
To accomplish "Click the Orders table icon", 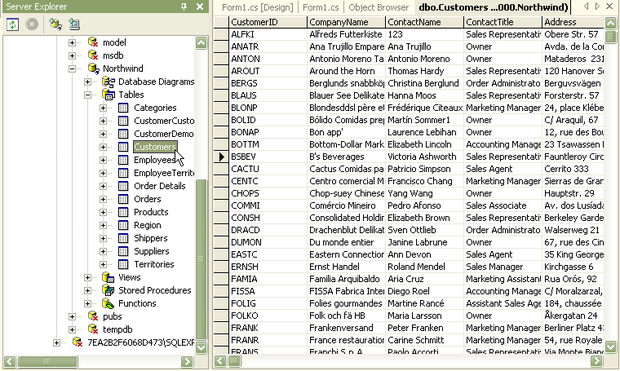I will [x=123, y=199].
